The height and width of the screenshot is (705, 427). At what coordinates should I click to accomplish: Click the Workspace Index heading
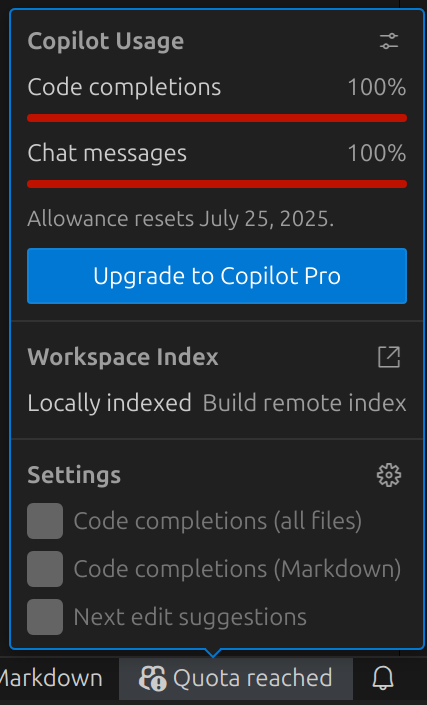tap(123, 357)
